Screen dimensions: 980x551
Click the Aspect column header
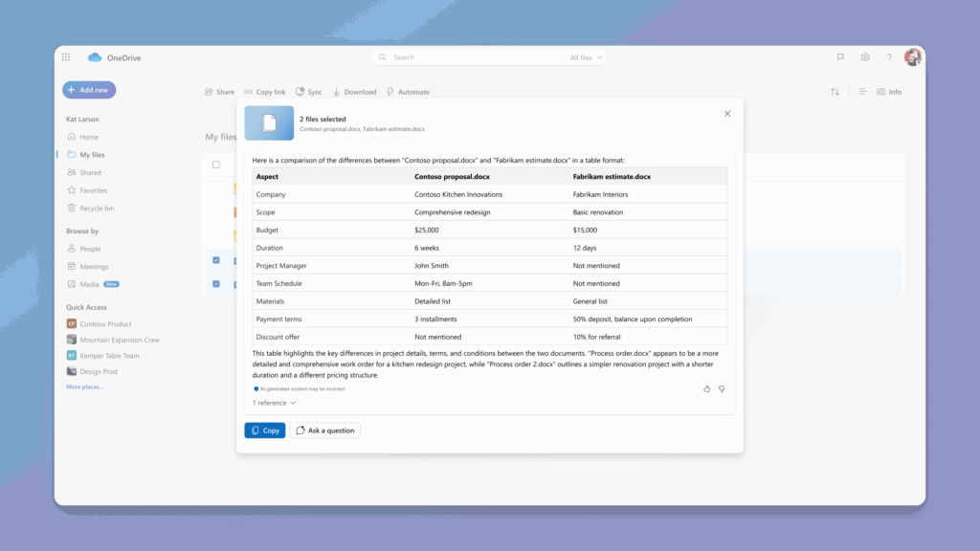pos(268,177)
